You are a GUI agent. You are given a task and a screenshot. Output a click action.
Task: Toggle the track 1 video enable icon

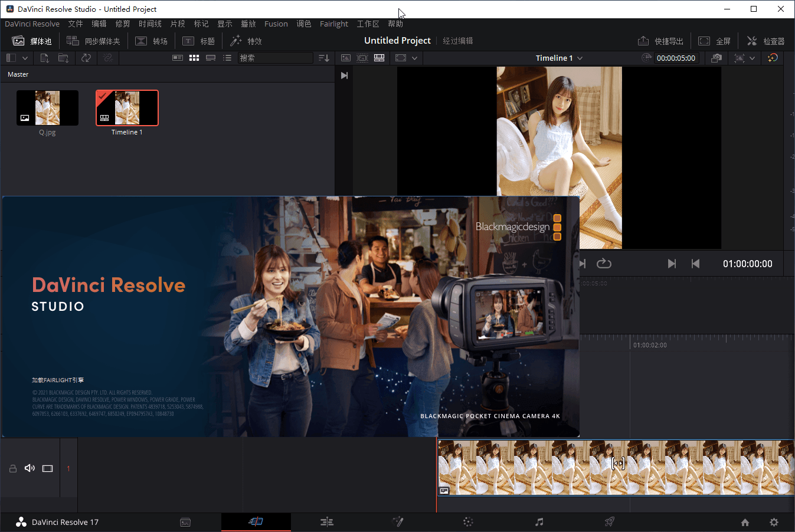click(47, 468)
